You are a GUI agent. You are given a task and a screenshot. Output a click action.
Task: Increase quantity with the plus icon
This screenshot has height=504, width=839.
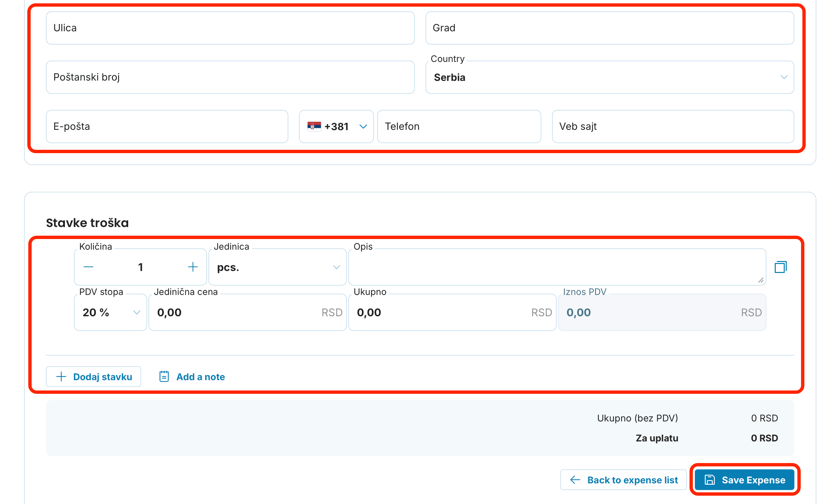tap(192, 267)
